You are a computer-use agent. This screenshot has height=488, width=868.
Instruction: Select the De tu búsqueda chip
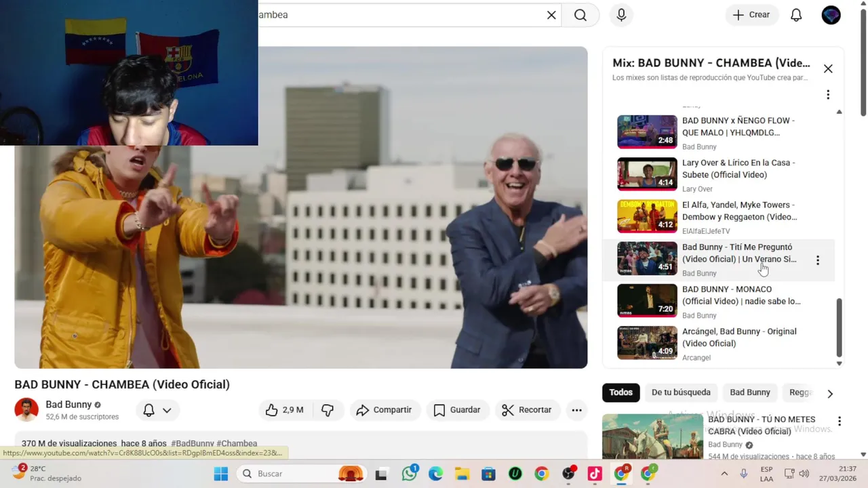point(681,392)
